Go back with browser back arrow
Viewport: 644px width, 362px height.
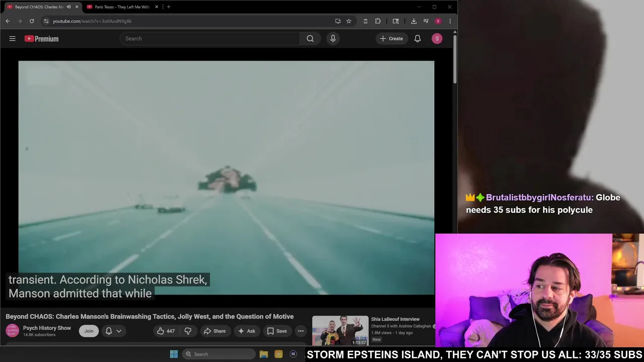[x=8, y=21]
